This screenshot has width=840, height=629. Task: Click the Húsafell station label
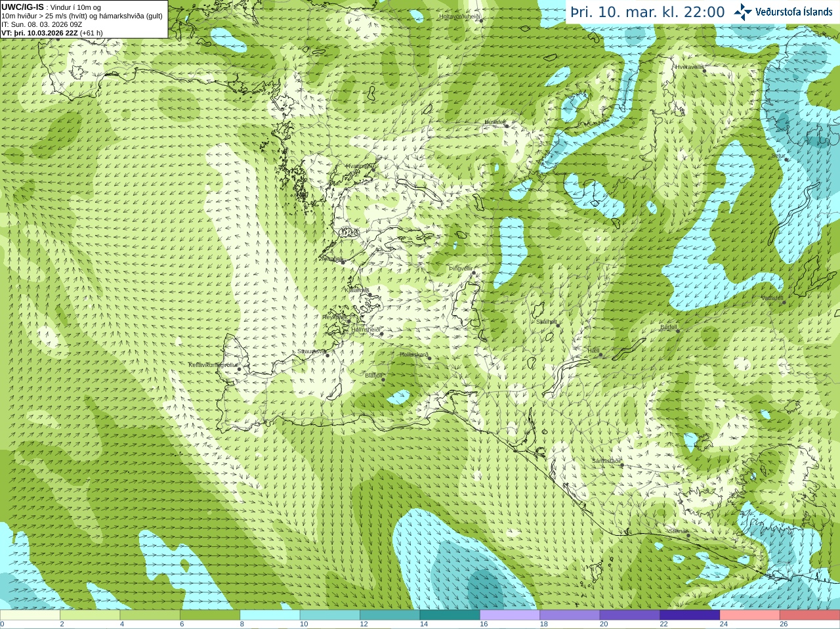[495, 122]
